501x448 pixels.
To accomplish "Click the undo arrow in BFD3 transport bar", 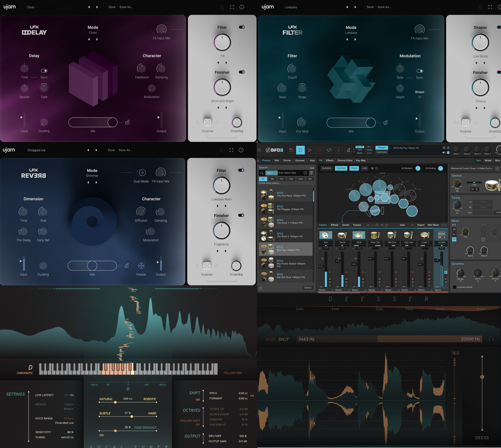I will 291,150.
